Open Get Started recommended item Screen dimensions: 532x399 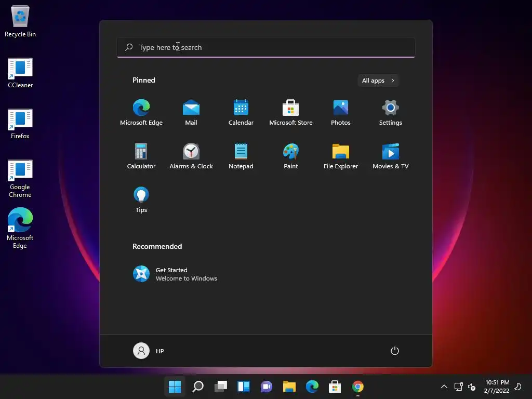[x=175, y=274]
